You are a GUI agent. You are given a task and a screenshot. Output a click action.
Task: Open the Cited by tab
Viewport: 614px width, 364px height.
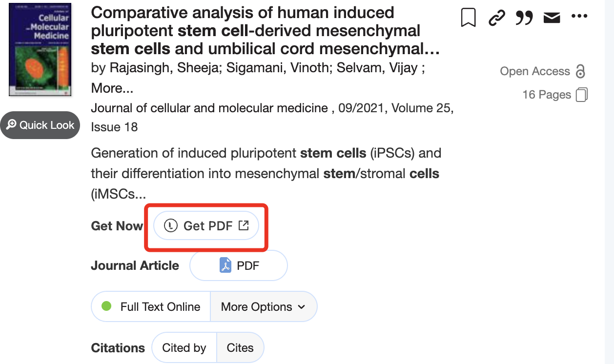pos(184,347)
